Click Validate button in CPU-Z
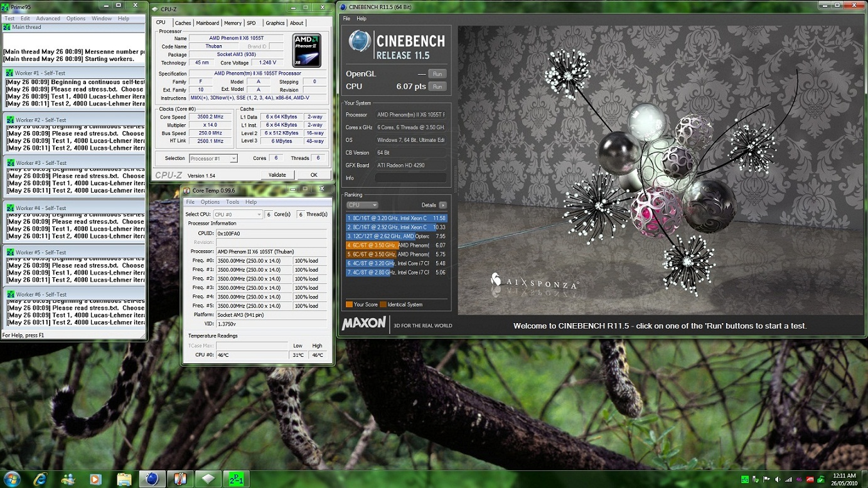Screen dimensions: 868x488 [x=277, y=175]
